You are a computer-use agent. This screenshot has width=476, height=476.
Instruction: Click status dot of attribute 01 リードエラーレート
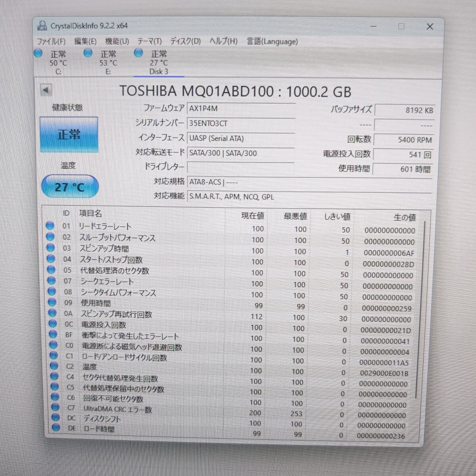[x=50, y=226]
